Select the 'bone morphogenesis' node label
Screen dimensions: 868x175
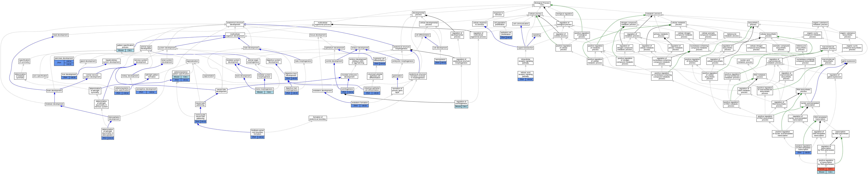[264, 89]
